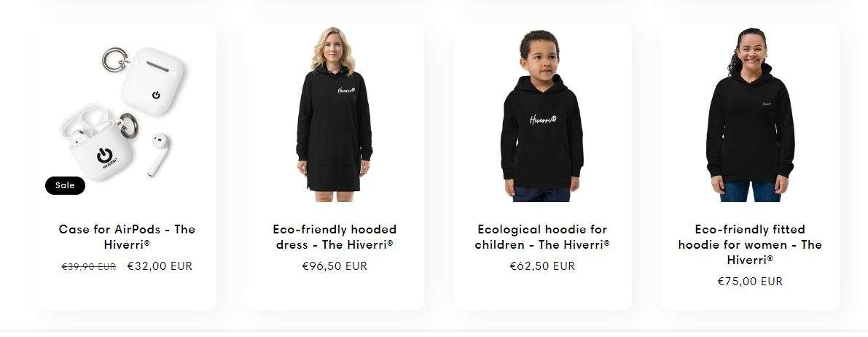Screen dimensions: 868x337
Task: Click the €96,50 EUR price
Action: (335, 266)
